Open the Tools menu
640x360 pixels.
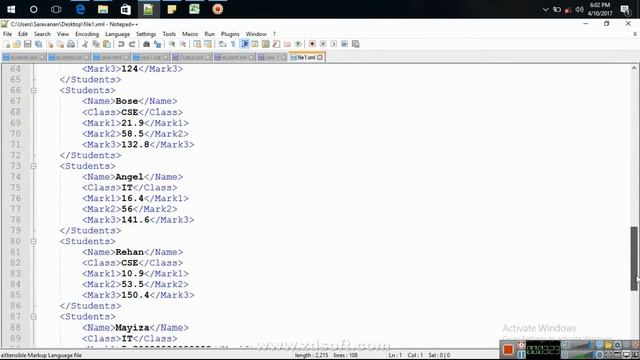coord(169,34)
